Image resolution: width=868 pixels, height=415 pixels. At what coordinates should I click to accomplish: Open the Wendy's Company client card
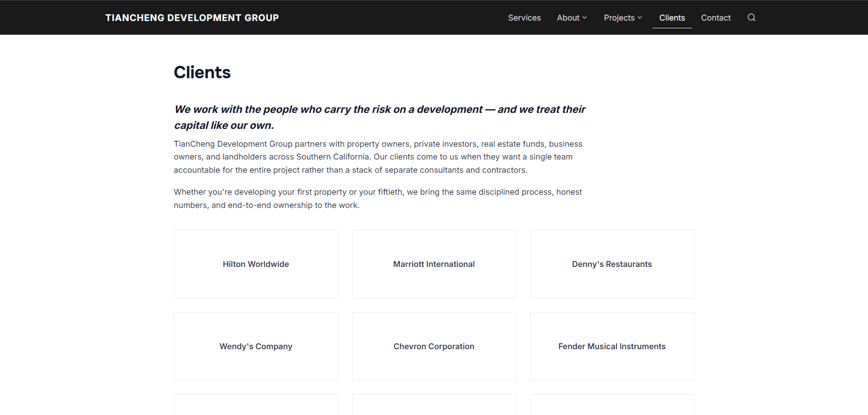point(256,346)
